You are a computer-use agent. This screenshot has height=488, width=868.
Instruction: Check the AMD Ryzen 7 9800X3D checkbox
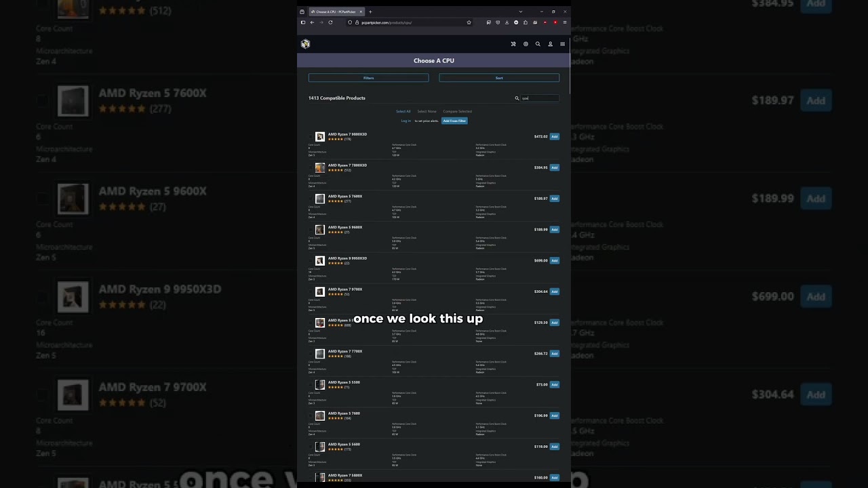[311, 137]
